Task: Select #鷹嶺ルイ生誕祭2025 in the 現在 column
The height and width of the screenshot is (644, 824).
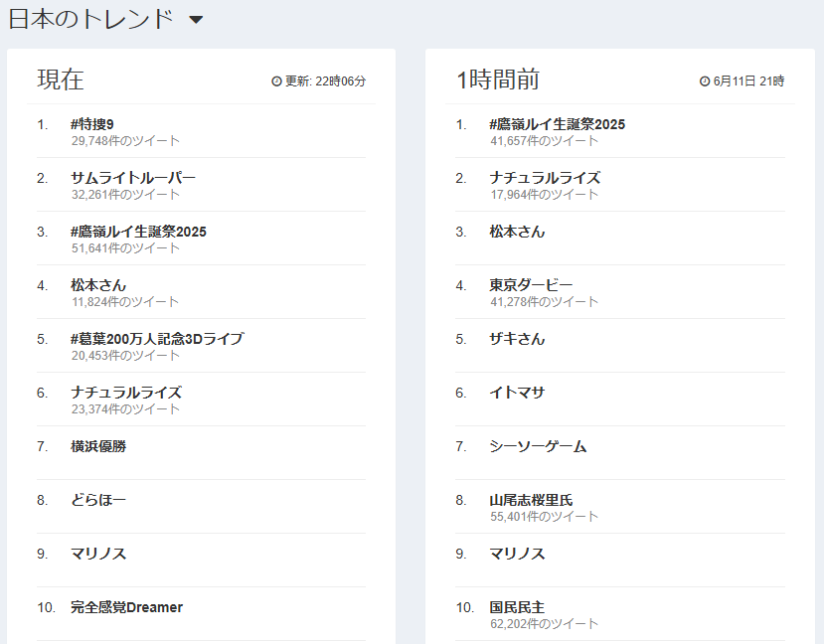Action: click(x=139, y=232)
